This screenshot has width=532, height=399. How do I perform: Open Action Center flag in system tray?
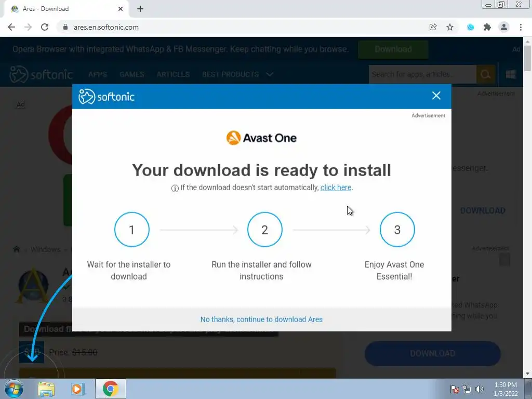(x=455, y=389)
